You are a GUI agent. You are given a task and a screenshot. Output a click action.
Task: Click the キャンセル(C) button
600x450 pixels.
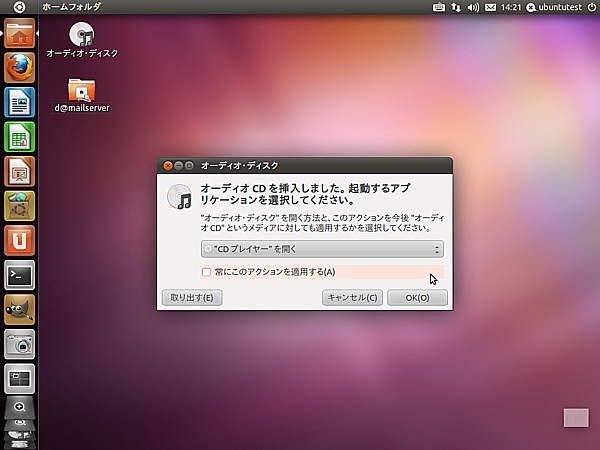[x=352, y=298]
